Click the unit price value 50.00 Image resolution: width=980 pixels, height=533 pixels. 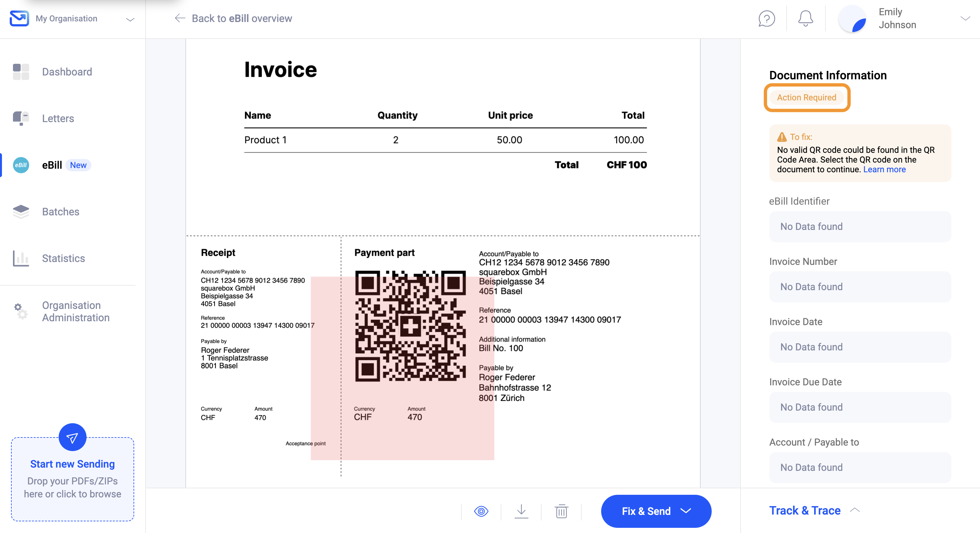(509, 140)
